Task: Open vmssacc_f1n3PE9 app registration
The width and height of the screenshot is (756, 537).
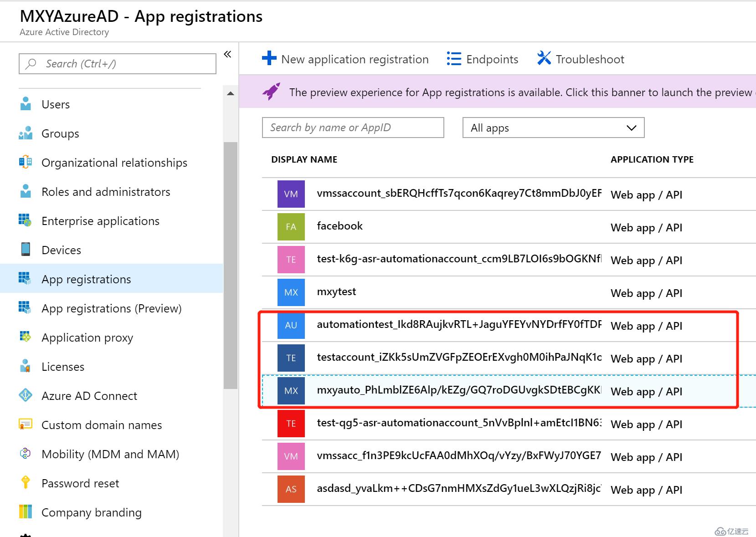Action: (x=459, y=455)
